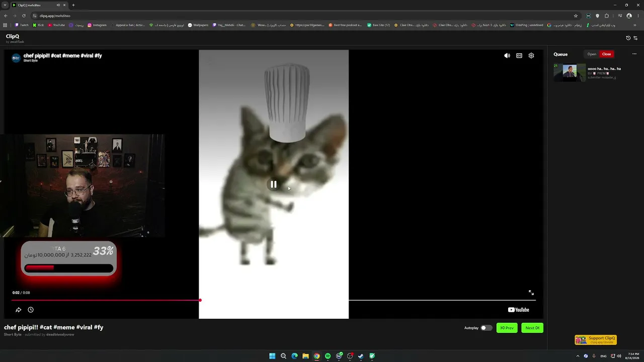The width and height of the screenshot is (644, 362).
Task: Toggle closed captions on the player
Action: [x=519, y=56]
